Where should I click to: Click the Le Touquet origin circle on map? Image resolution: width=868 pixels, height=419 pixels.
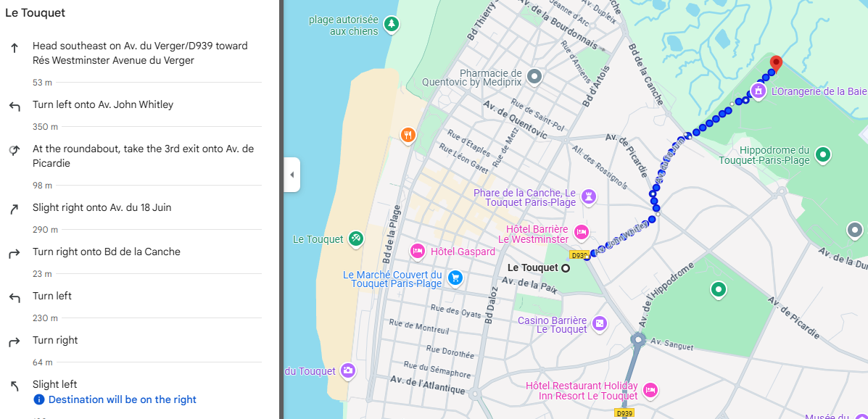point(566,268)
